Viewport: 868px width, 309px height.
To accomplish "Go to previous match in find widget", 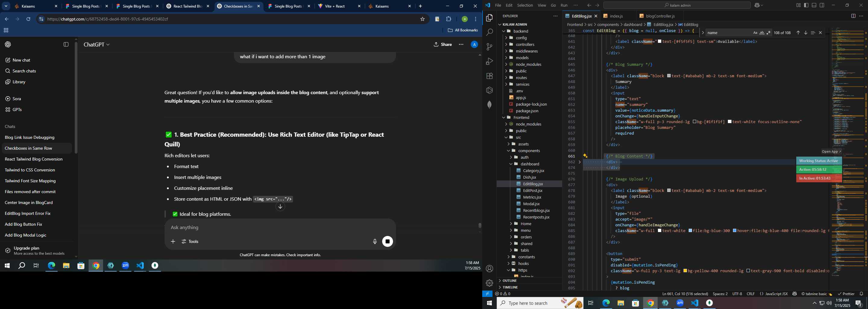I will click(x=798, y=33).
